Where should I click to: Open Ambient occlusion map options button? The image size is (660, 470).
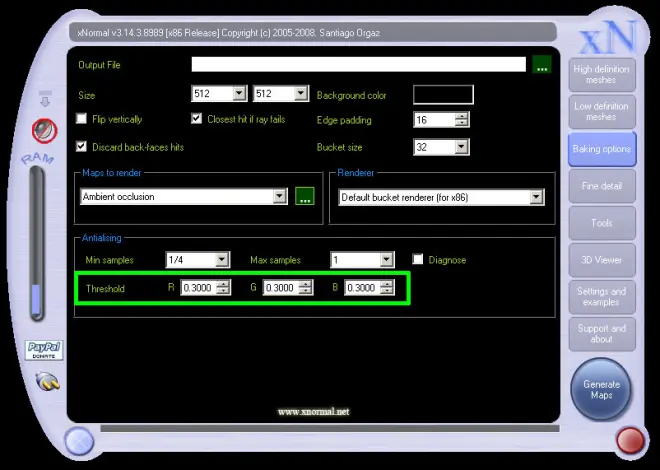coord(305,196)
